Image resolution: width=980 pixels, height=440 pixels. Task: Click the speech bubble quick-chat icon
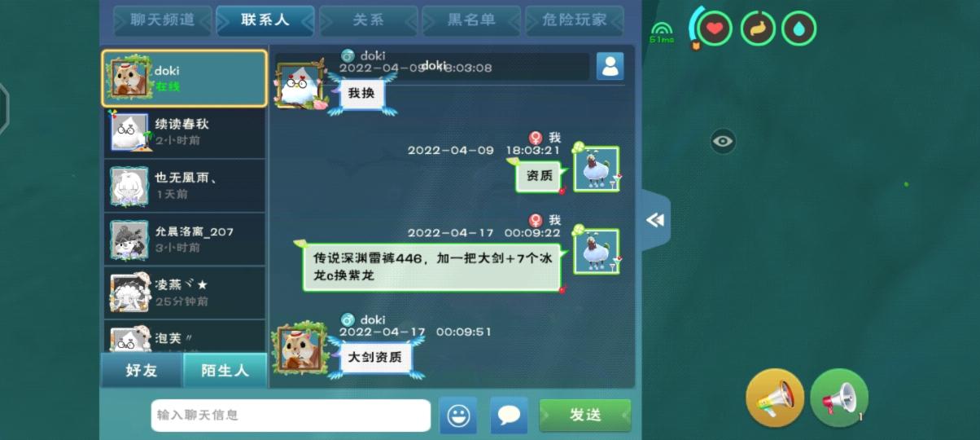click(x=509, y=416)
